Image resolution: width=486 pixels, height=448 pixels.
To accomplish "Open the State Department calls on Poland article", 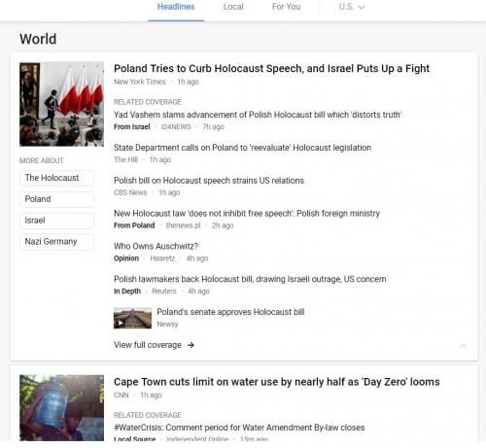I will tap(242, 148).
